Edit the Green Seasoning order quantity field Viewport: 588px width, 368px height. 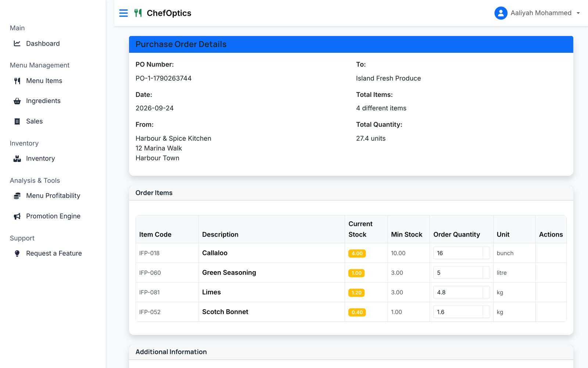tap(458, 273)
